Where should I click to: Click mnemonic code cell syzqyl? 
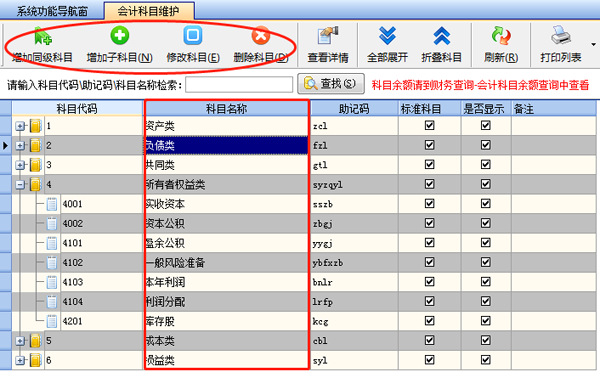click(354, 184)
